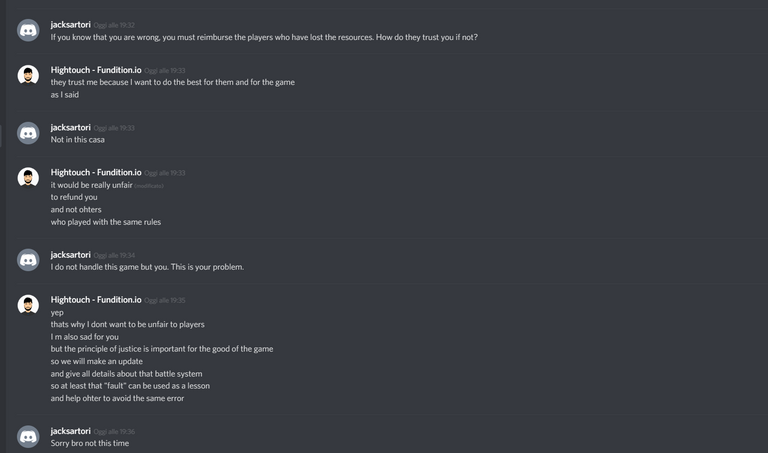Click jacksartori's avatar beside 'Not in this casa'
This screenshot has height=453, width=768.
tap(28, 133)
